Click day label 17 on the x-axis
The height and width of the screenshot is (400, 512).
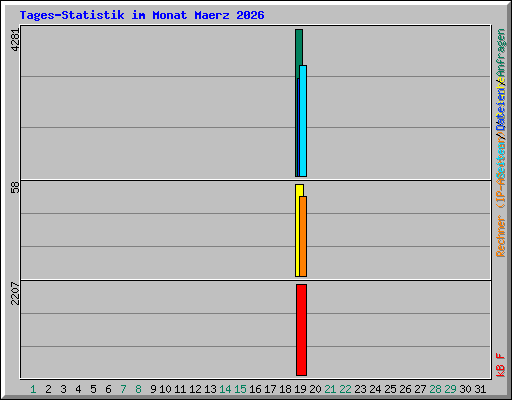coord(270,389)
